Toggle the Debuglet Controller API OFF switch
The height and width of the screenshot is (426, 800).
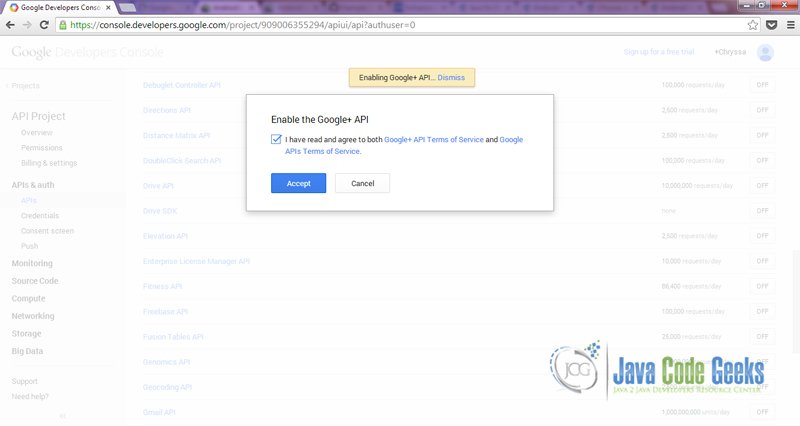point(762,85)
